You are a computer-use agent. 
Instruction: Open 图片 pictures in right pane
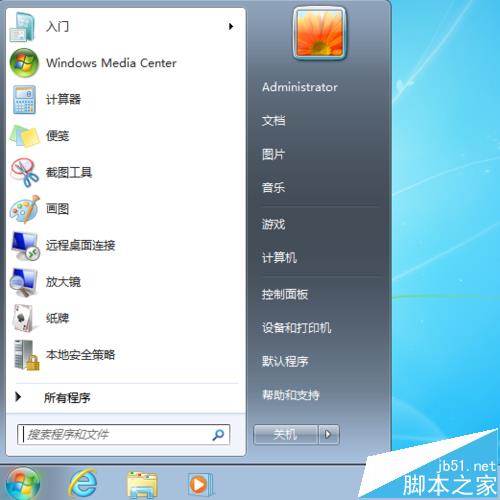click(273, 154)
